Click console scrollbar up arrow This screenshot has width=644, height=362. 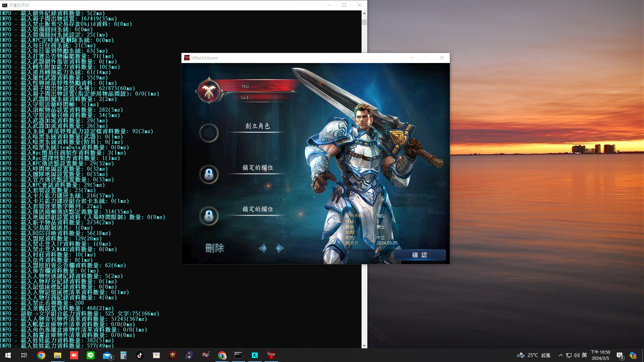(364, 13)
